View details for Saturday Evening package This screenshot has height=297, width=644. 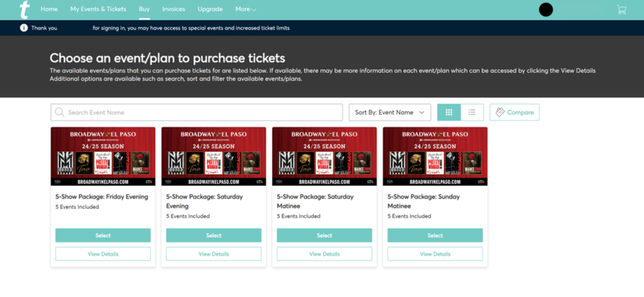(x=214, y=254)
